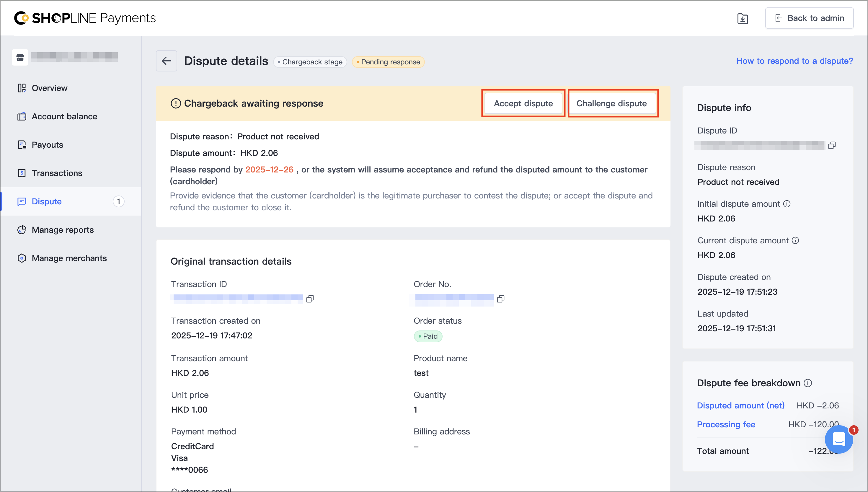Go to Payouts in the sidebar
The width and height of the screenshot is (868, 492).
click(71, 145)
